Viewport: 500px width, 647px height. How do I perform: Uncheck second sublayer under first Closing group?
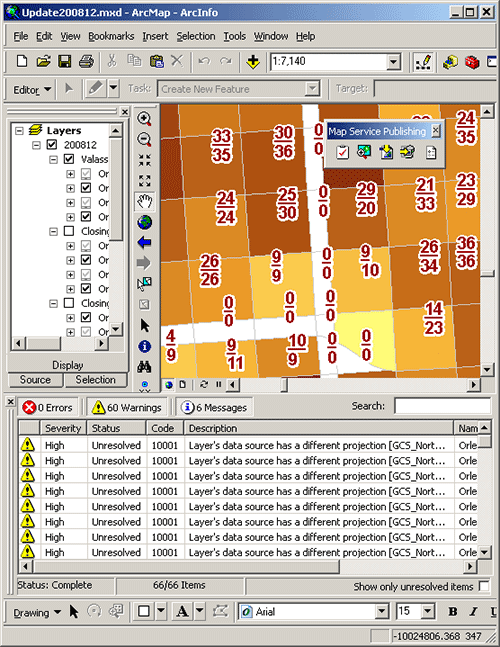[86, 260]
